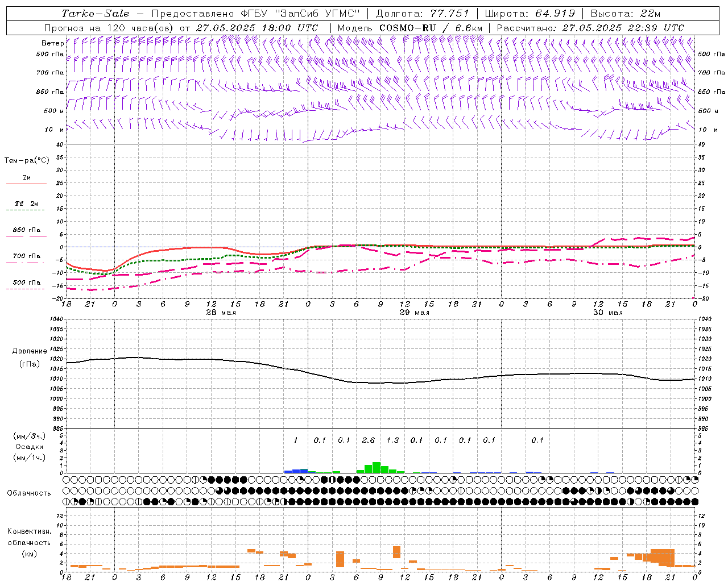Click the Облачность cloudiness label
This screenshot has width=728, height=582.
[29, 493]
